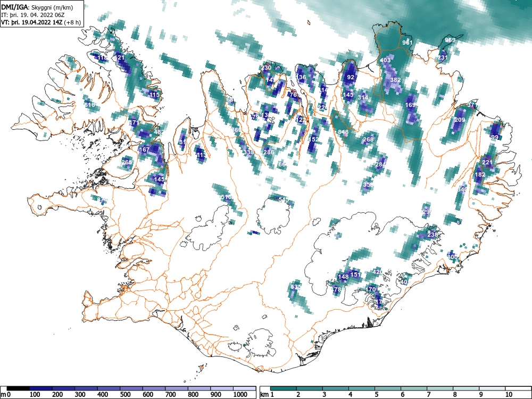Click the 'km 1' label in the legend
This screenshot has height=399, width=532.
(x=267, y=395)
